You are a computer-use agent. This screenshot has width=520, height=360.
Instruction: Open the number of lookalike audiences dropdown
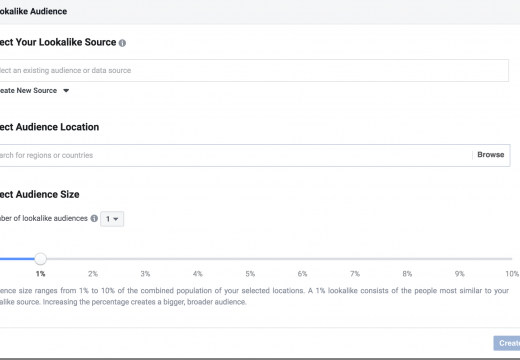[x=112, y=219]
